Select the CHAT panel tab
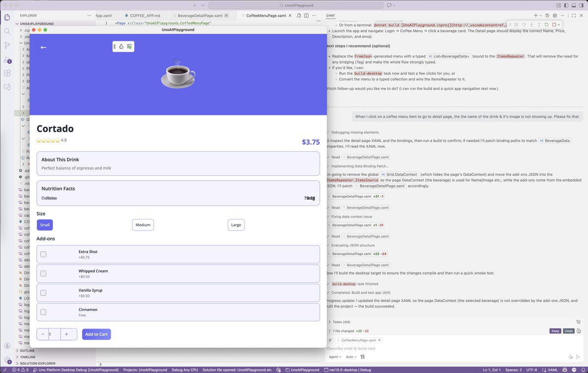This screenshot has height=373, width=588. point(331,16)
